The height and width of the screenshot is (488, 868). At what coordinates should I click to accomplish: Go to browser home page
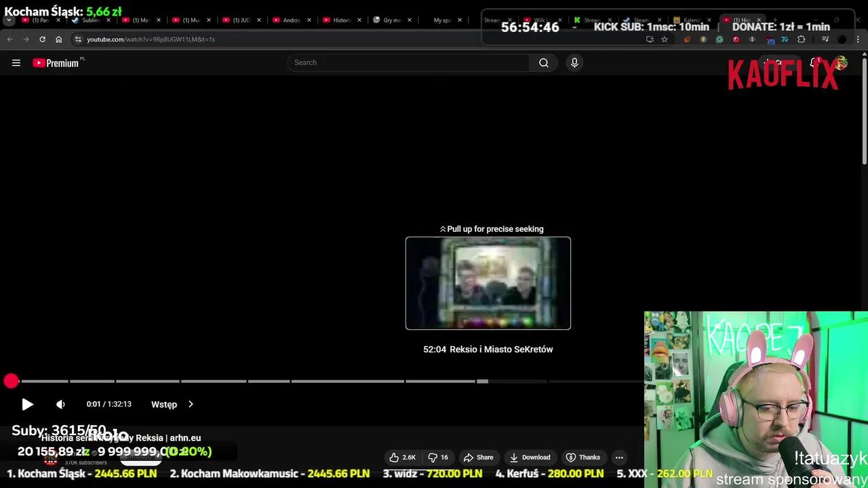pyautogui.click(x=58, y=39)
